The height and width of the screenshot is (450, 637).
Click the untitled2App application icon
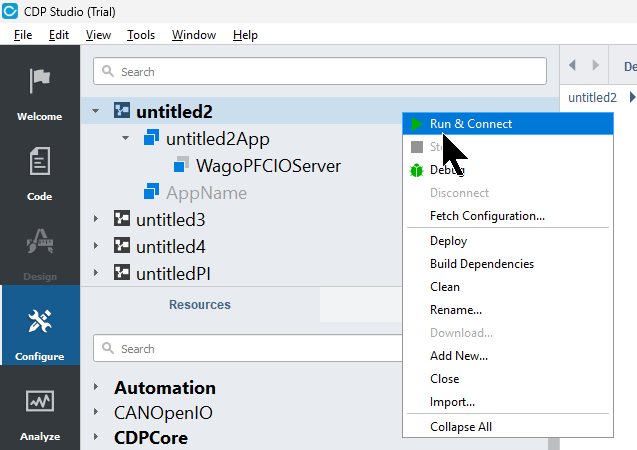click(151, 137)
